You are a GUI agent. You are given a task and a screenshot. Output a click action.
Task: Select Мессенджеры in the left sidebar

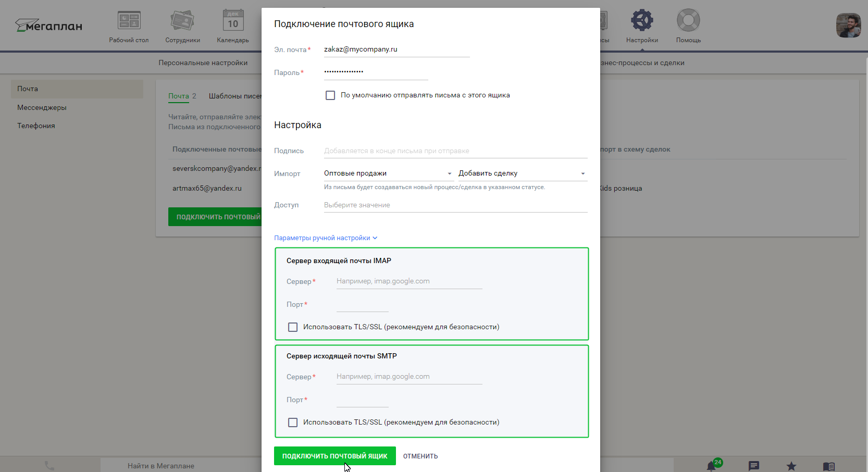coord(42,107)
